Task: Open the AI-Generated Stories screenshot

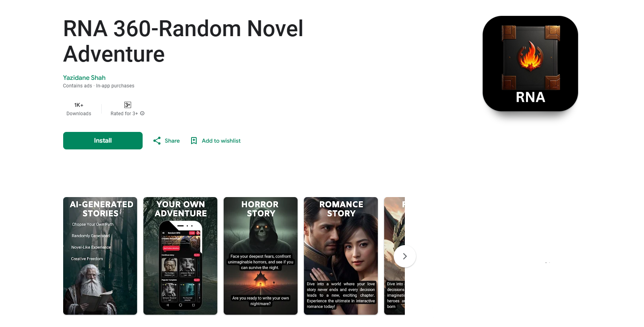Action: (x=100, y=256)
